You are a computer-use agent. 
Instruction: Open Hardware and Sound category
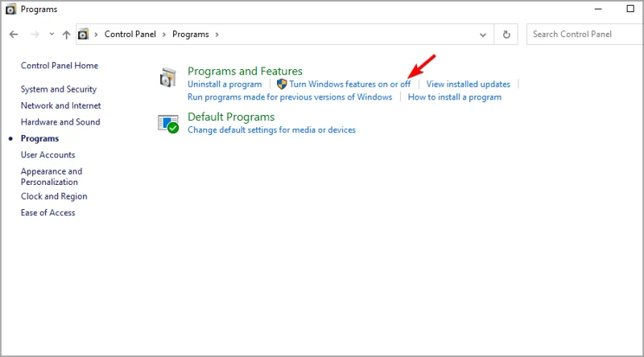[60, 122]
